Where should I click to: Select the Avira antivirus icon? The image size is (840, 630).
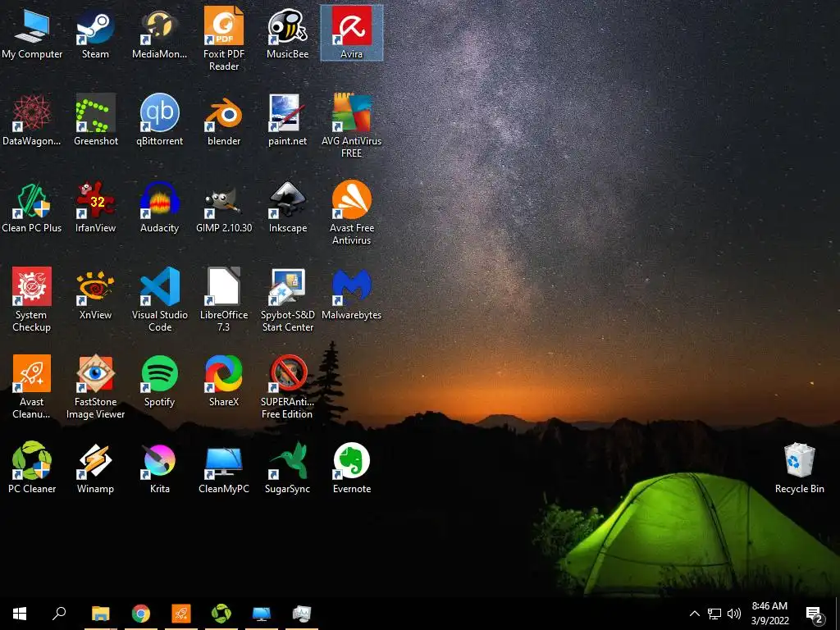[351, 33]
